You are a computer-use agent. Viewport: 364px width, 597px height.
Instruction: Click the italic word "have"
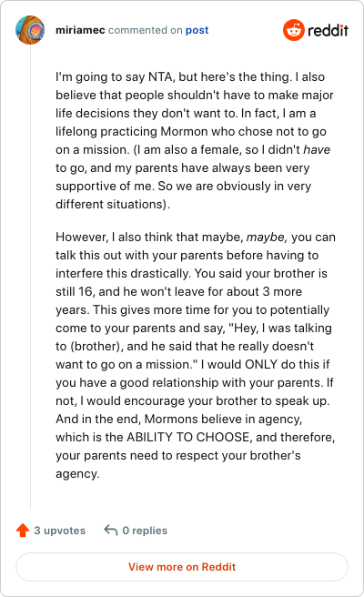(317, 149)
